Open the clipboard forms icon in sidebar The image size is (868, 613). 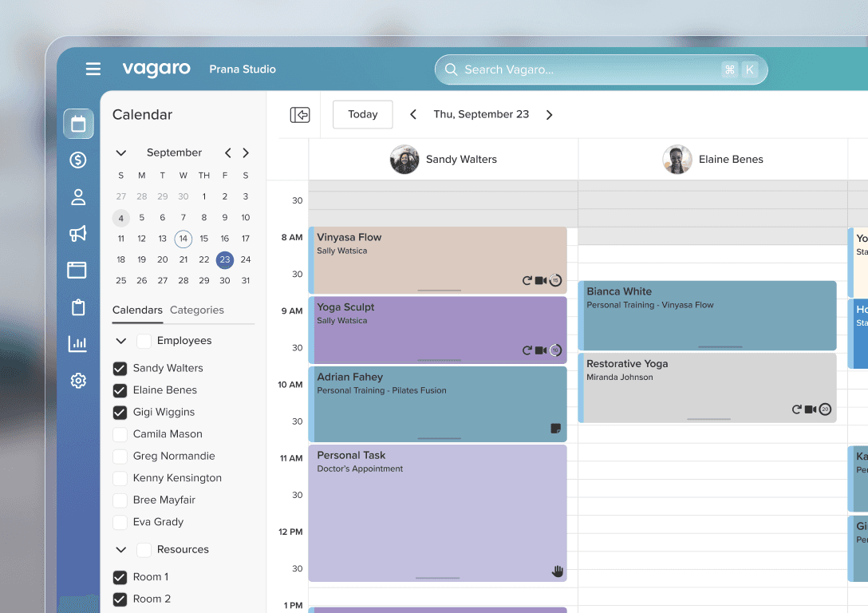coord(78,307)
